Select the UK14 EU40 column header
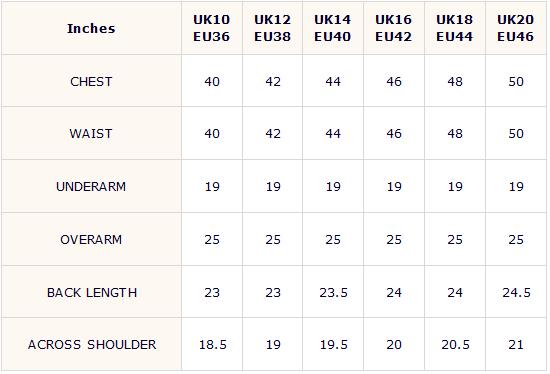The height and width of the screenshot is (374, 550). 333,28
